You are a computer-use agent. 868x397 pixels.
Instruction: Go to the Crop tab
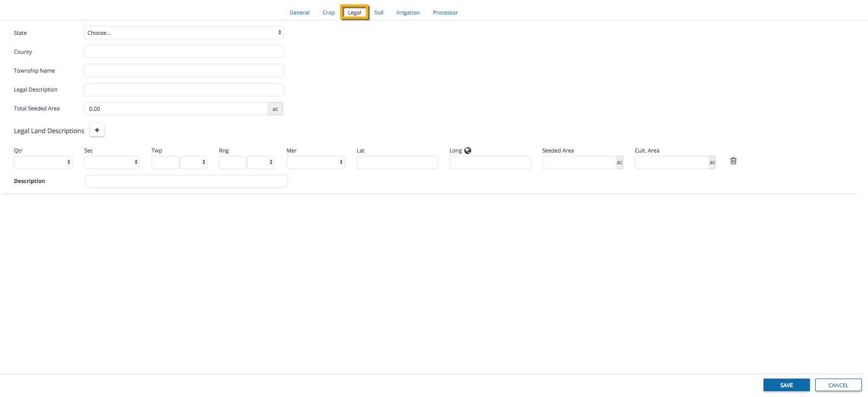click(x=329, y=13)
